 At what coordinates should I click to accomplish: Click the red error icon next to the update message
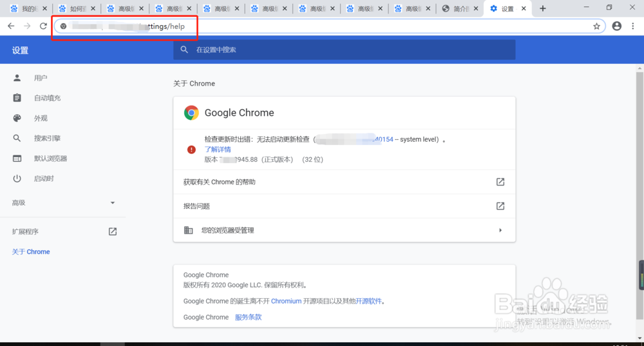(x=191, y=149)
